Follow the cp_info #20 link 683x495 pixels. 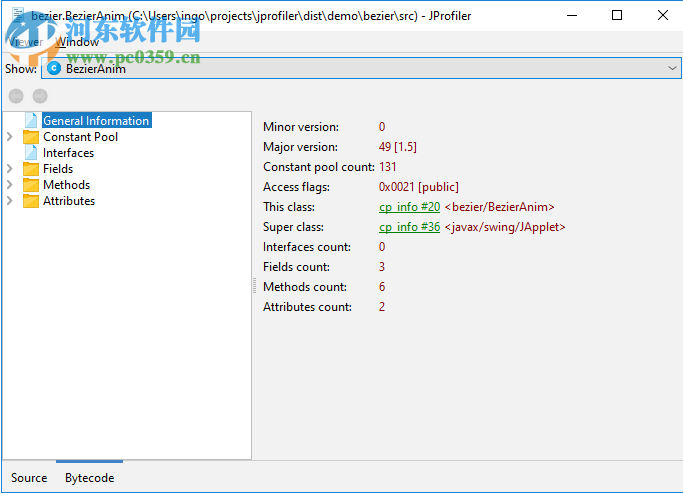coord(409,207)
